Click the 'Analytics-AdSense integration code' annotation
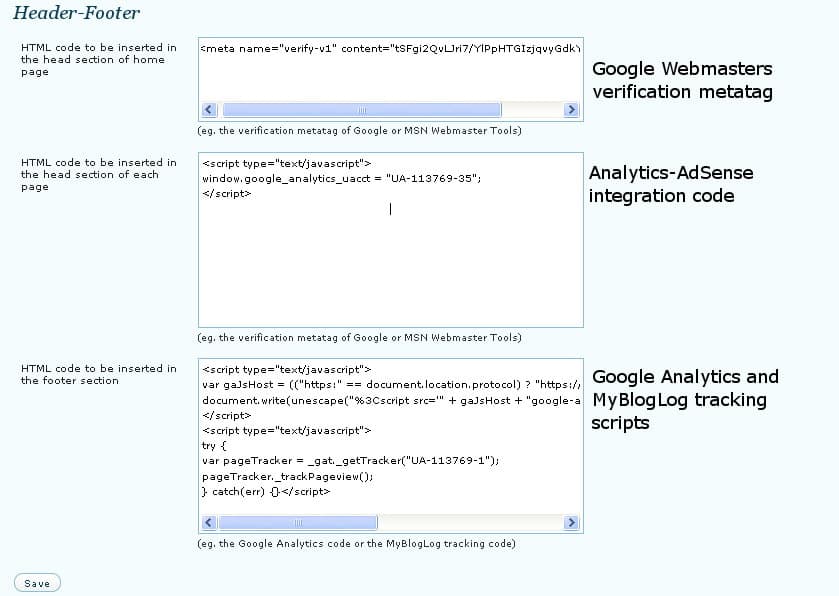839x596 pixels. 671,184
